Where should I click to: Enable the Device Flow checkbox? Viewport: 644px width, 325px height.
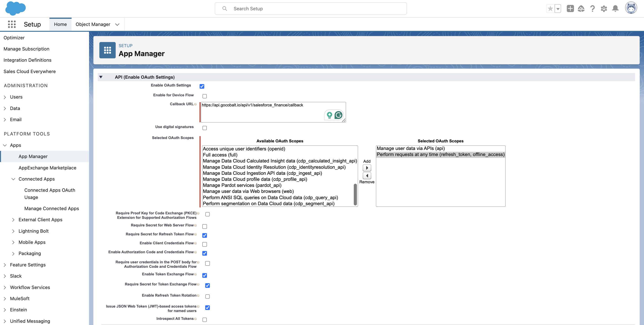click(205, 96)
